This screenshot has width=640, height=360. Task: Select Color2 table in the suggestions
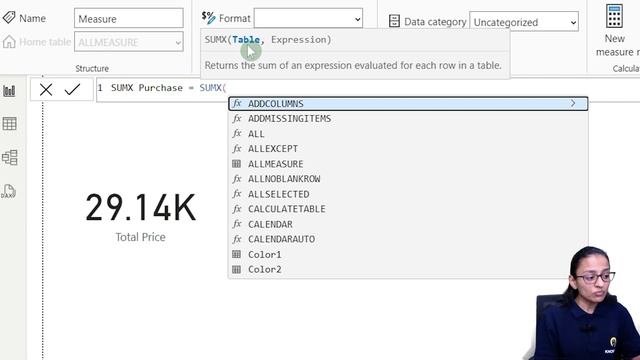coord(408,269)
